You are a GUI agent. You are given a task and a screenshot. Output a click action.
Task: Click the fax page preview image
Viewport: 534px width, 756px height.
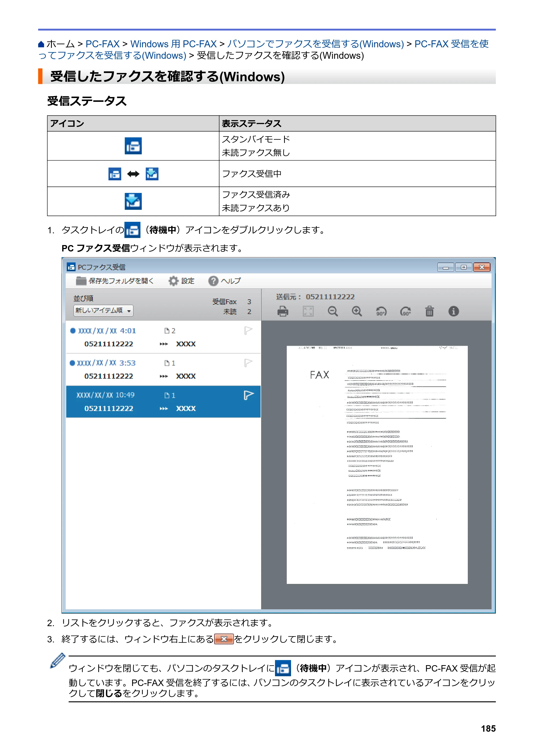coord(377,465)
